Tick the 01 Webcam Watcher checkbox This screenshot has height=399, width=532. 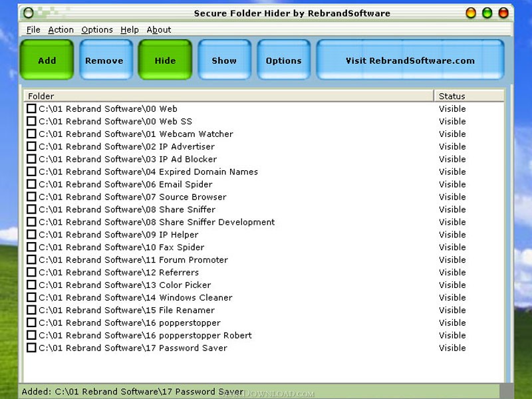pyautogui.click(x=31, y=134)
